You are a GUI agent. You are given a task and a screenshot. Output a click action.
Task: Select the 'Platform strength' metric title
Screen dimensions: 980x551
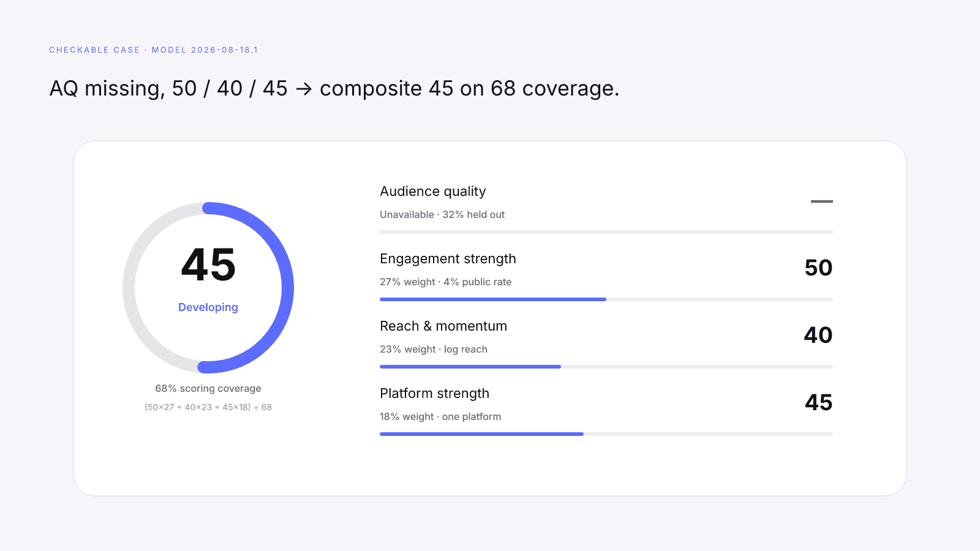click(x=434, y=394)
